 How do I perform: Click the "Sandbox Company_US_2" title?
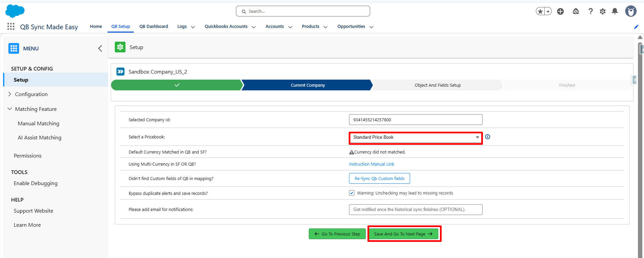[158, 72]
